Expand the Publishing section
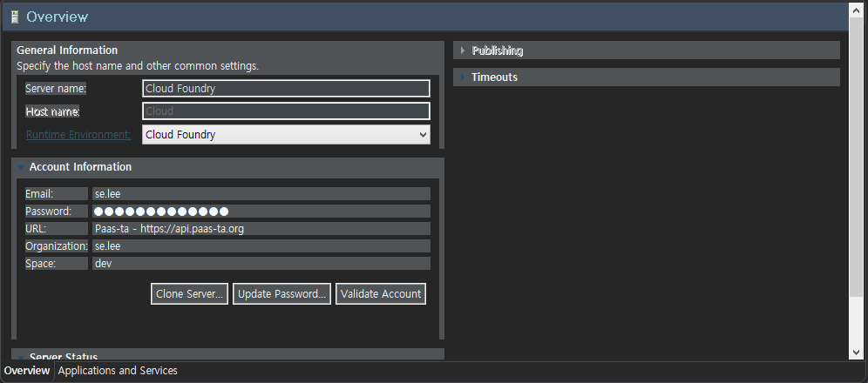 462,50
